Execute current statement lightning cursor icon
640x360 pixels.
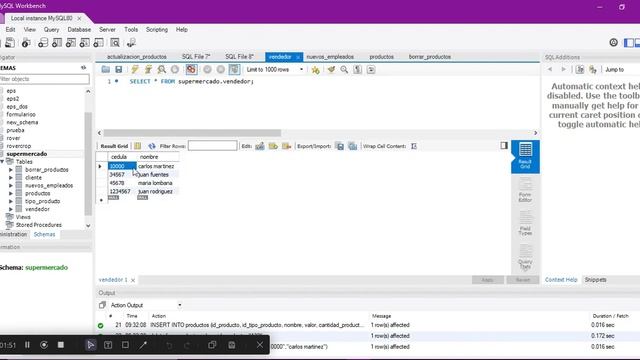coord(148,69)
